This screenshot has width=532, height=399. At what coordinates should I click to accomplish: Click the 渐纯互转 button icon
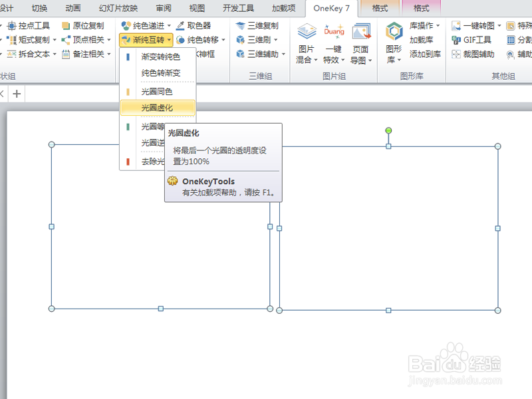(126, 40)
